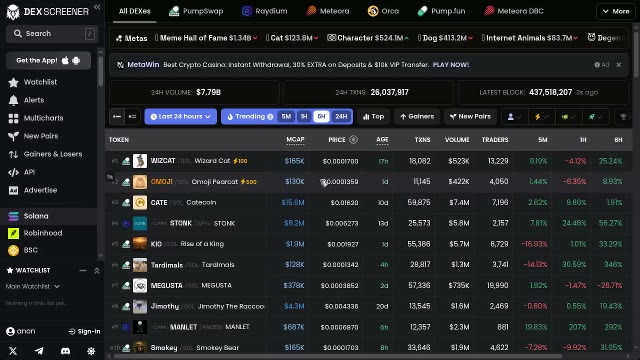This screenshot has height=360, width=640.
Task: Expand Internet Animals $83.7M meta
Action: click(x=530, y=38)
